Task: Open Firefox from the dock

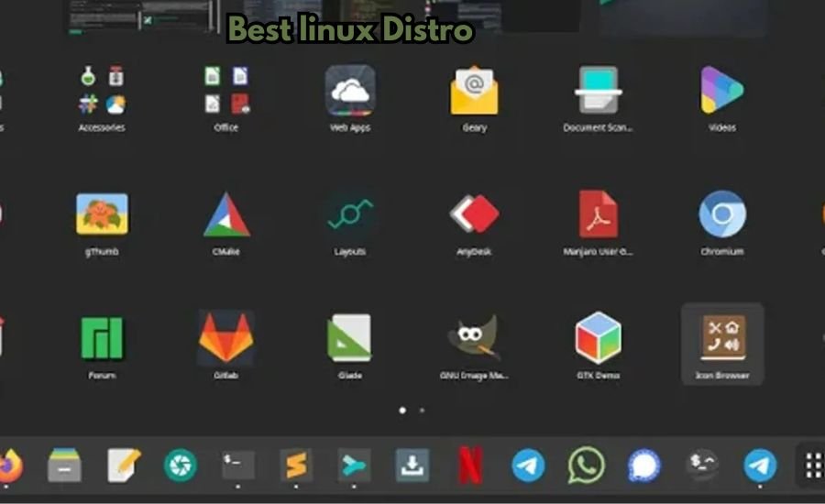Action: click(10, 466)
